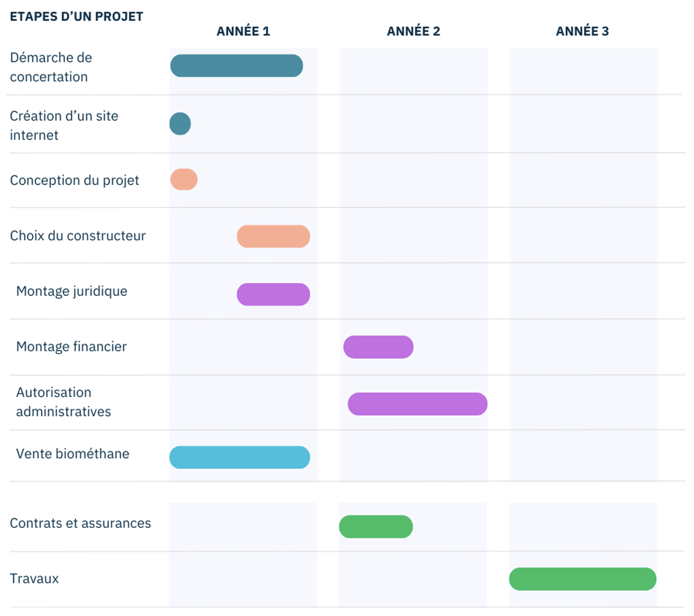This screenshot has width=694, height=616.
Task: Click the Conception du projet orange bar
Action: click(x=184, y=179)
